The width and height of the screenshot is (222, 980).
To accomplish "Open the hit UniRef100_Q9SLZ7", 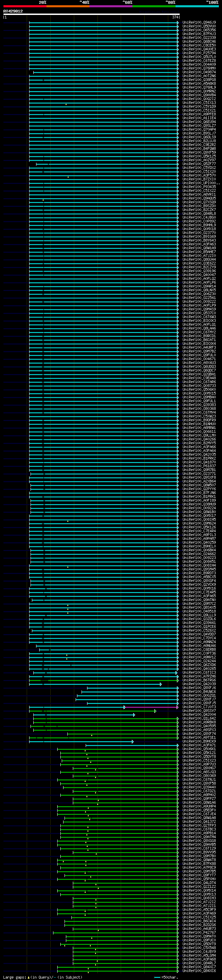I will pos(199,125).
